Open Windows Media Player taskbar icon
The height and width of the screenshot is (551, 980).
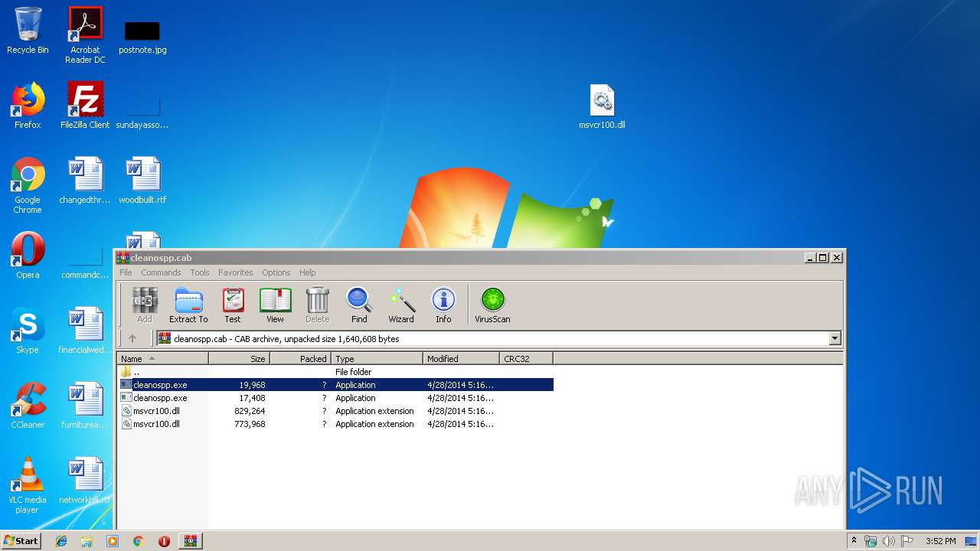(x=113, y=541)
